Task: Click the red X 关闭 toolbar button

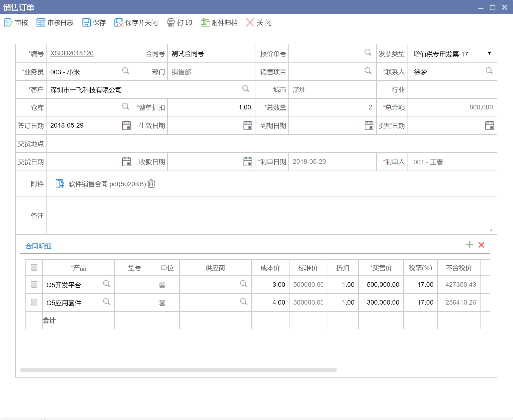Action: pyautogui.click(x=259, y=23)
